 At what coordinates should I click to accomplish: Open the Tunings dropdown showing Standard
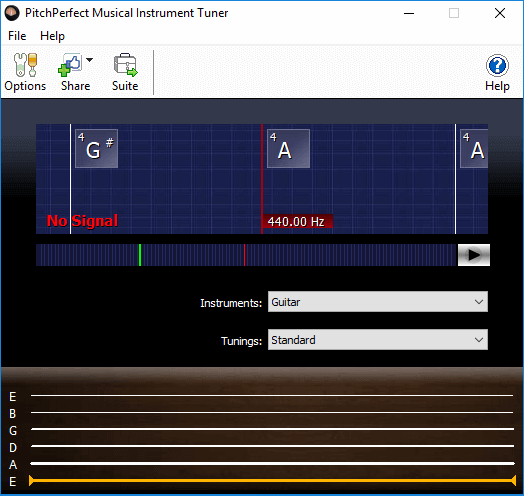378,340
